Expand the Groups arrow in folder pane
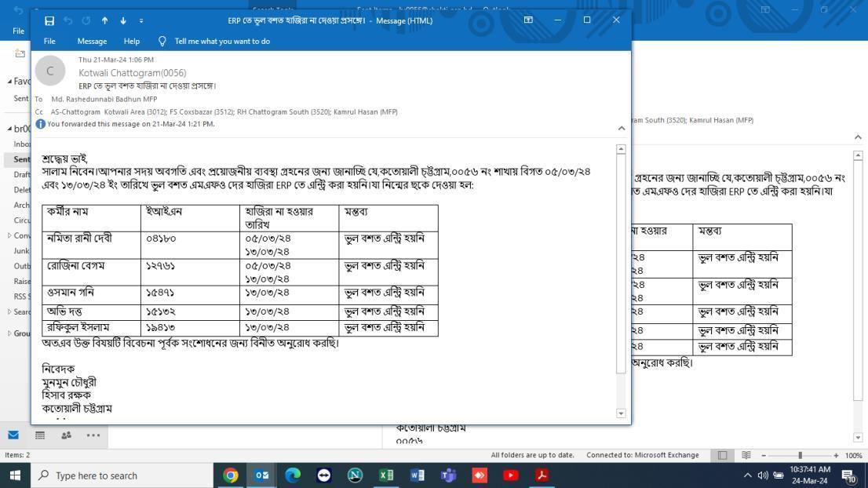868x488 pixels. [9, 333]
